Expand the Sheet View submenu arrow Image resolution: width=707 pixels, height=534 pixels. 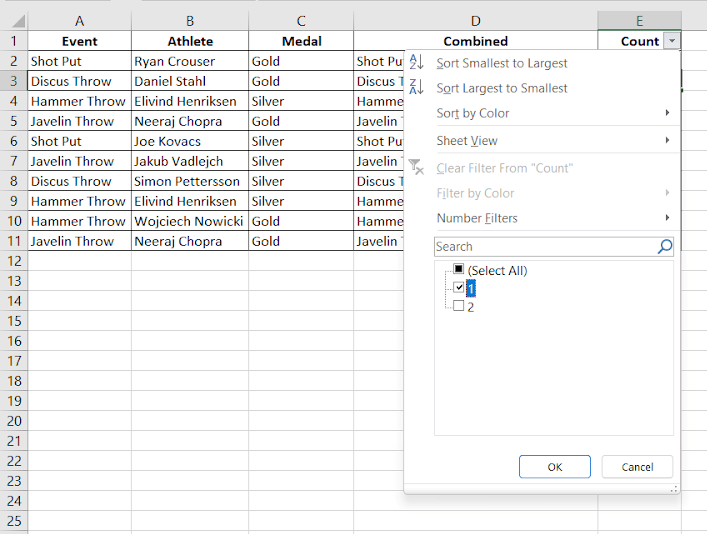pyautogui.click(x=667, y=140)
